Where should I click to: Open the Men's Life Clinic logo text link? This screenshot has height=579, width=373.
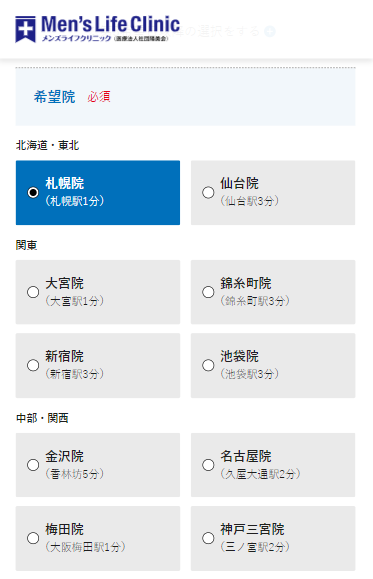pyautogui.click(x=110, y=29)
